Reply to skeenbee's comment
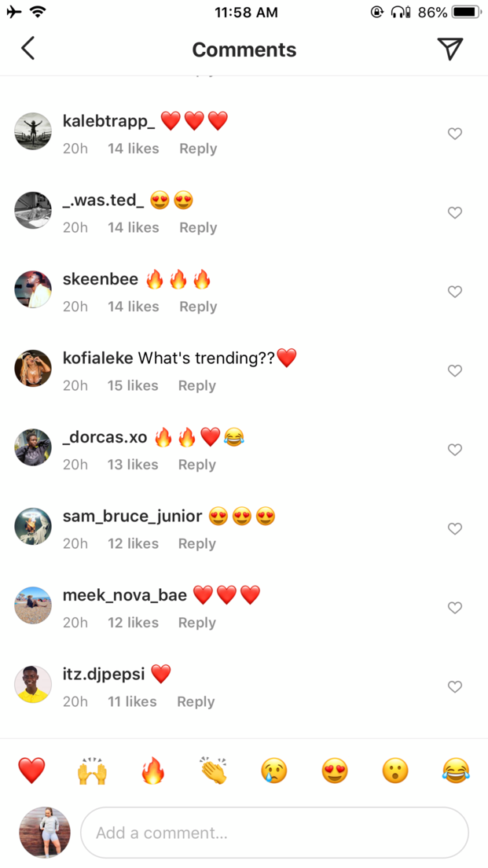 [198, 307]
